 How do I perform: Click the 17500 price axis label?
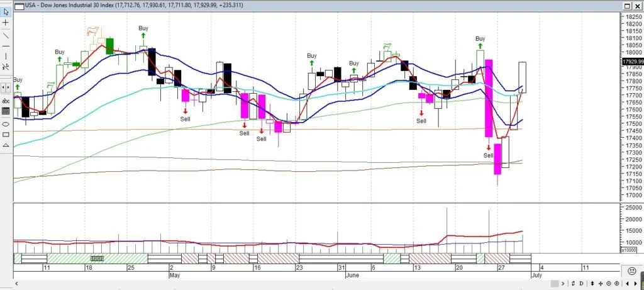pyautogui.click(x=634, y=124)
